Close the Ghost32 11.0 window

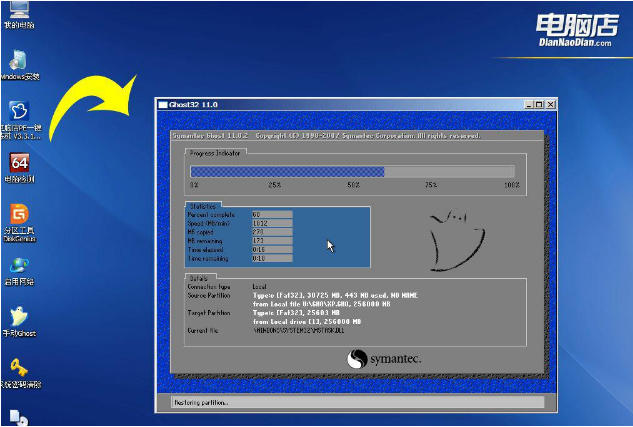tap(550, 104)
